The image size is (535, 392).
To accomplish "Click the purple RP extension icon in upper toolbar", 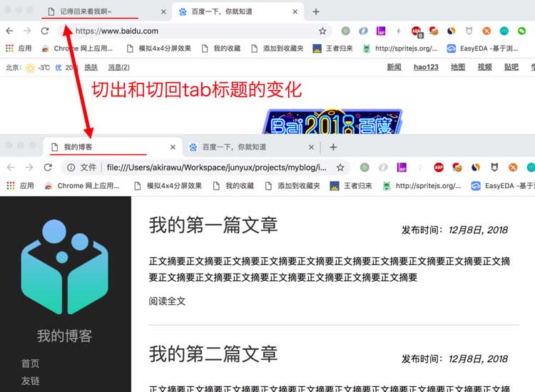I will 381,31.
